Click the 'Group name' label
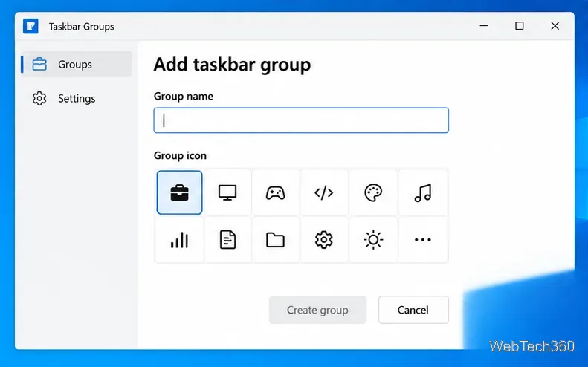This screenshot has width=588, height=367. point(184,97)
